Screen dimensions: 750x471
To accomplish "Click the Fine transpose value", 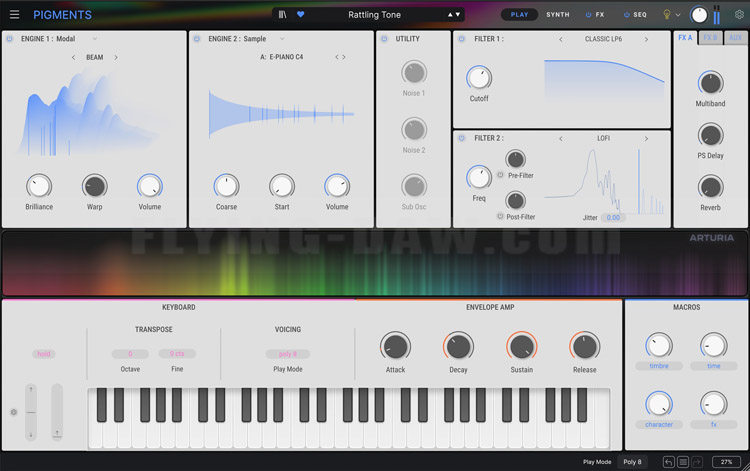I will pyautogui.click(x=177, y=354).
